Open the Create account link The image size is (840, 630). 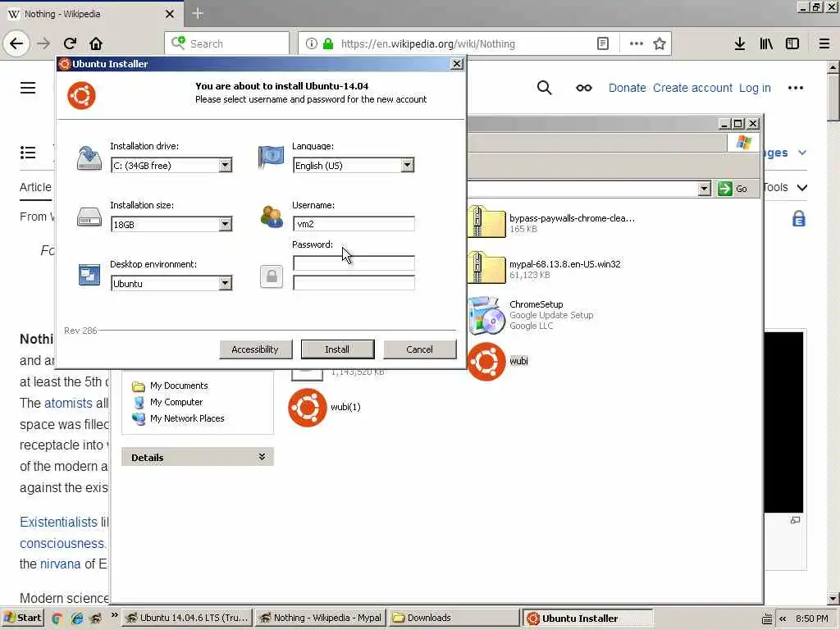point(692,88)
